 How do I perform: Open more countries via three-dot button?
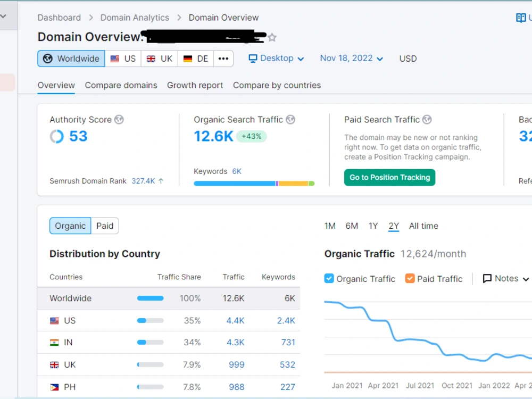[223, 59]
